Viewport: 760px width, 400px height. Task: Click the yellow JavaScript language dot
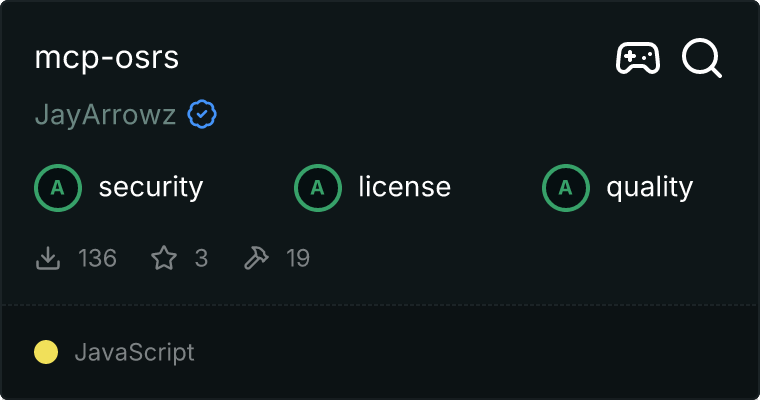pyautogui.click(x=46, y=352)
